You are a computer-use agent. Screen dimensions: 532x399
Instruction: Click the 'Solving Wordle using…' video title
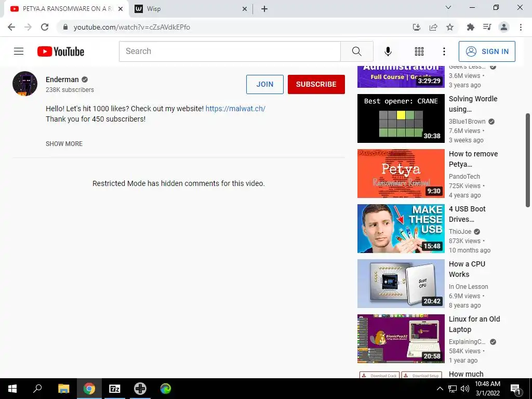473,104
